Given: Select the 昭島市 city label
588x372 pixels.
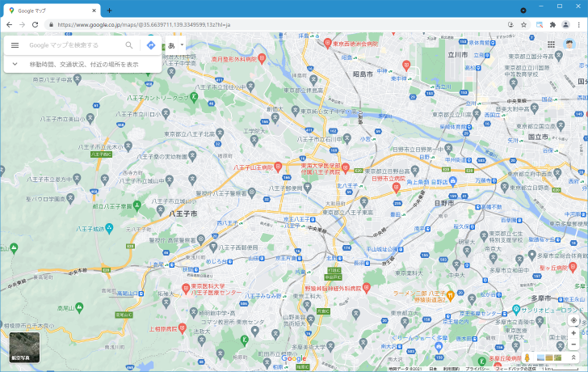Looking at the screenshot, I should click(363, 74).
